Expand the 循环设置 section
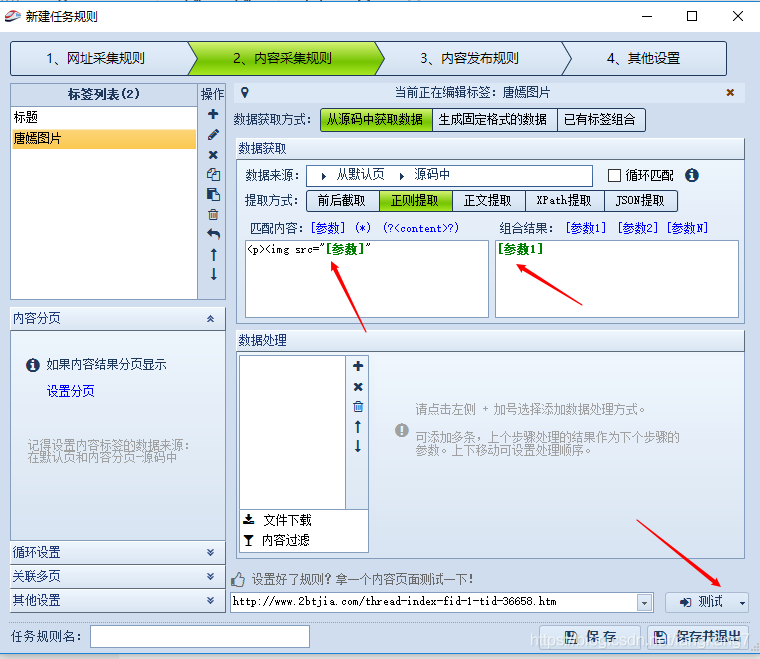 click(210, 552)
